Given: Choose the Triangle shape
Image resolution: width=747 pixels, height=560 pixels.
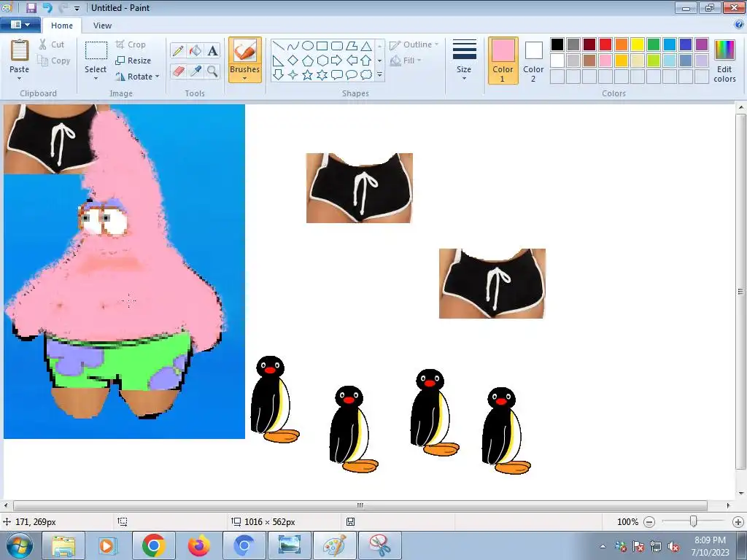Looking at the screenshot, I should point(366,46).
